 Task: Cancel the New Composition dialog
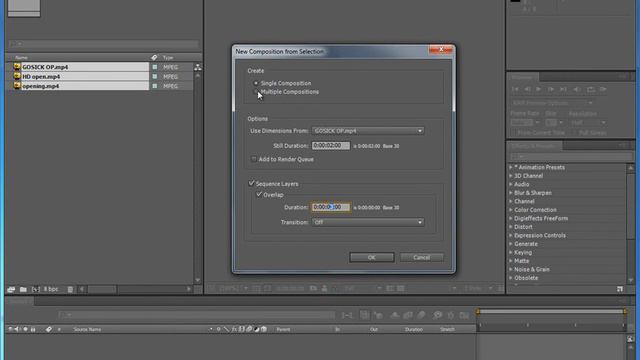tap(421, 258)
